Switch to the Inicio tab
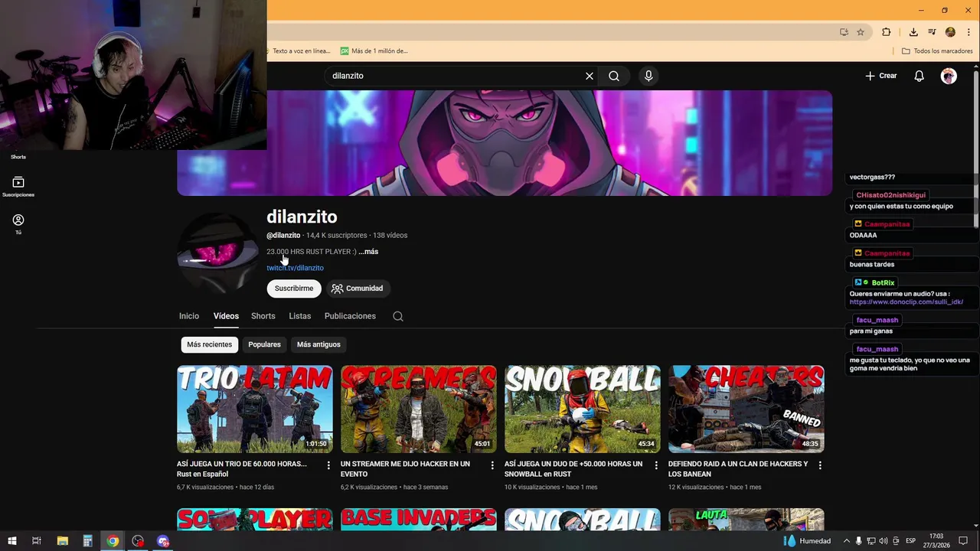 pyautogui.click(x=189, y=316)
